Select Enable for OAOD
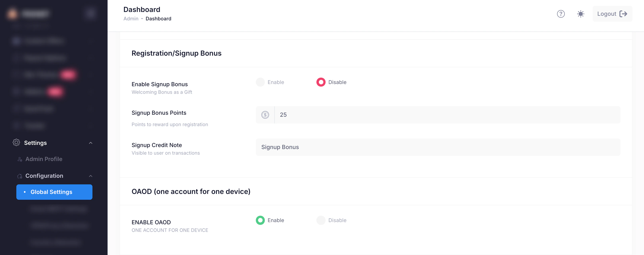This screenshot has width=644, height=255. [260, 220]
